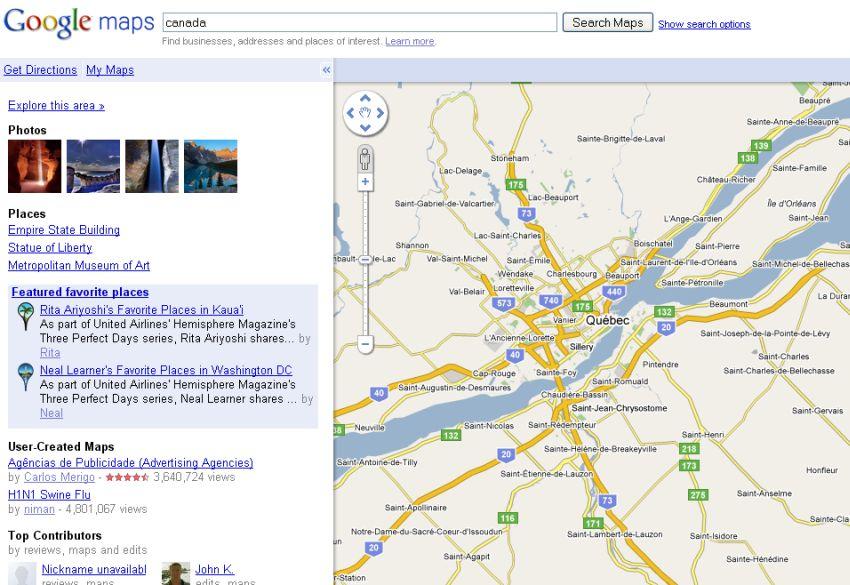
Task: Click the Sillery label on the map
Action: (x=582, y=347)
